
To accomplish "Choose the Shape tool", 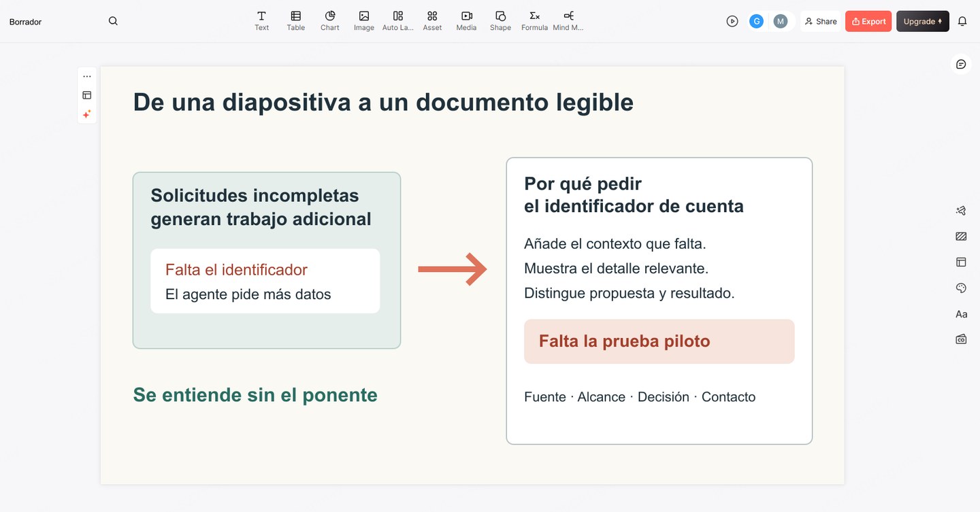I will (500, 21).
